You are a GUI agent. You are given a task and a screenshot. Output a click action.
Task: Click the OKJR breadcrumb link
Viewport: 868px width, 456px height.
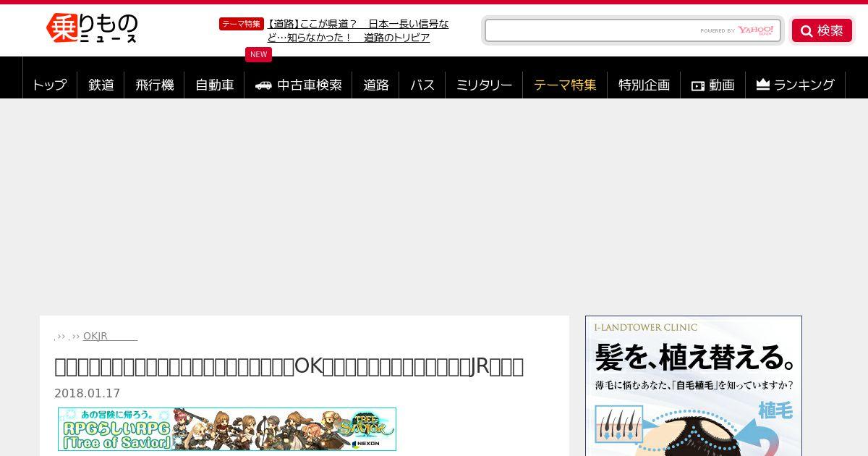tap(110, 336)
